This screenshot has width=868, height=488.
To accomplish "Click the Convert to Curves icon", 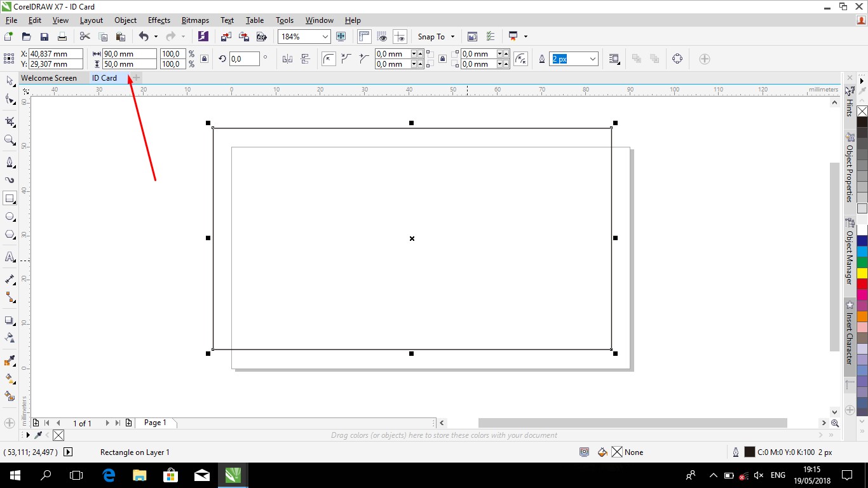I will (677, 59).
